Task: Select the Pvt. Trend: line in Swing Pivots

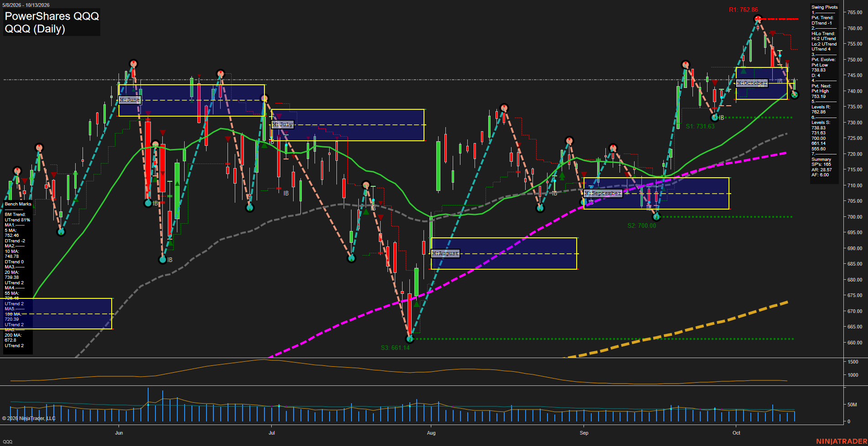Action: click(823, 18)
